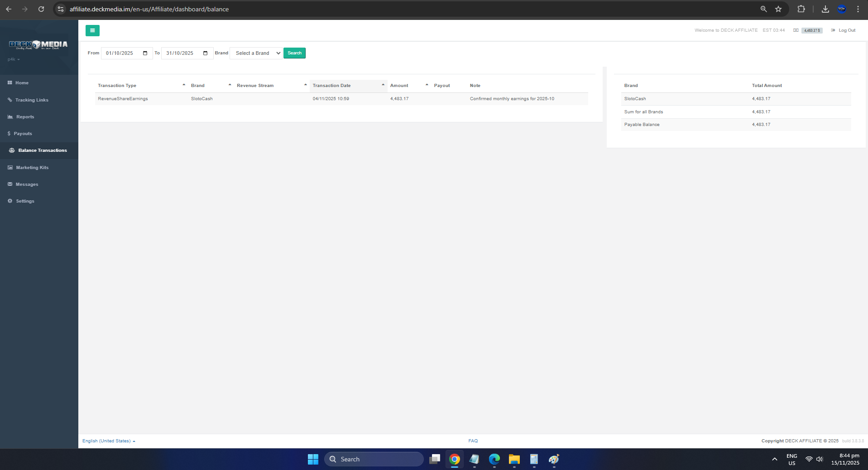Click the Log Out link
Viewport: 868px width, 470px height.
point(846,30)
